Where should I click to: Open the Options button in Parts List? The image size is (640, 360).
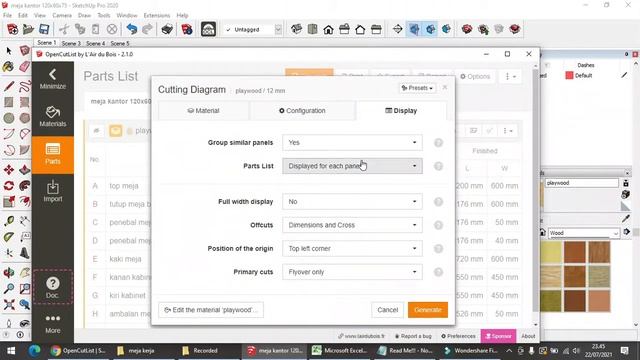point(475,76)
